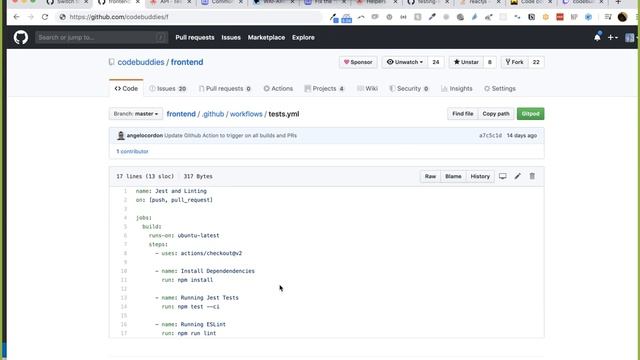Open the Unwatch dropdown

coord(405,62)
